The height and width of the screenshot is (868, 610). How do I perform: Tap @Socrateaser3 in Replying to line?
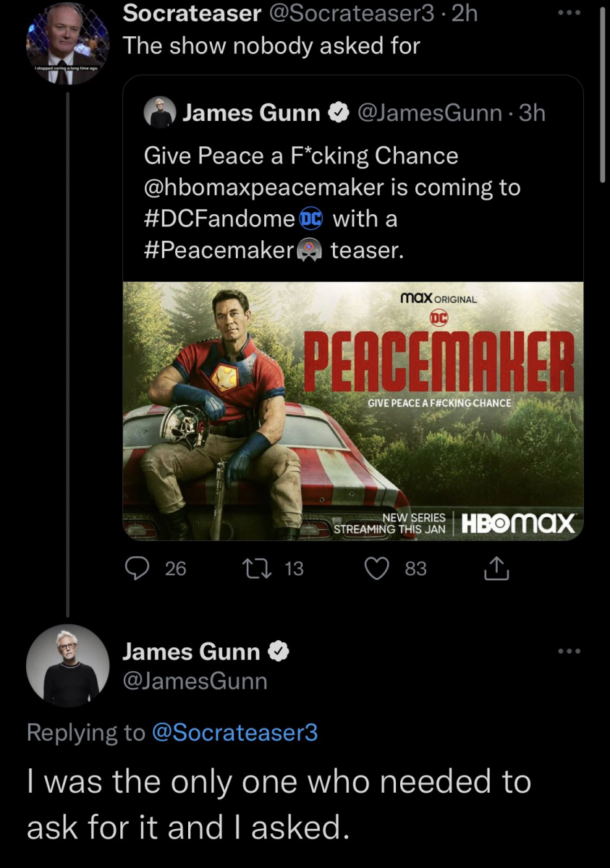235,733
